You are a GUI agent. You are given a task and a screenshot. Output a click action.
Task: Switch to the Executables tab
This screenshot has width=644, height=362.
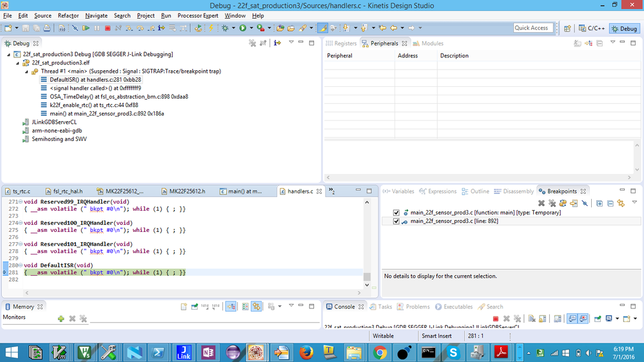[x=454, y=307]
